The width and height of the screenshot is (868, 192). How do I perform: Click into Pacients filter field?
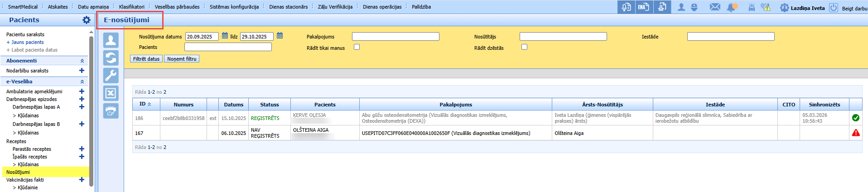click(228, 47)
